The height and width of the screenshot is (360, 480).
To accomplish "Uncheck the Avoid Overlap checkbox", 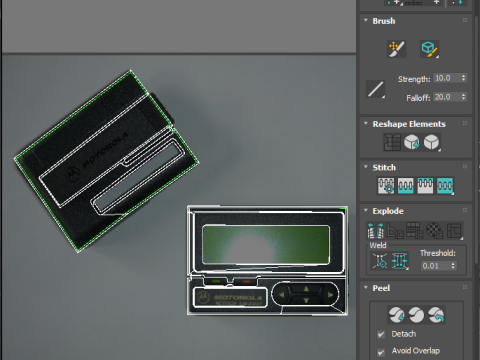I will pos(381,352).
